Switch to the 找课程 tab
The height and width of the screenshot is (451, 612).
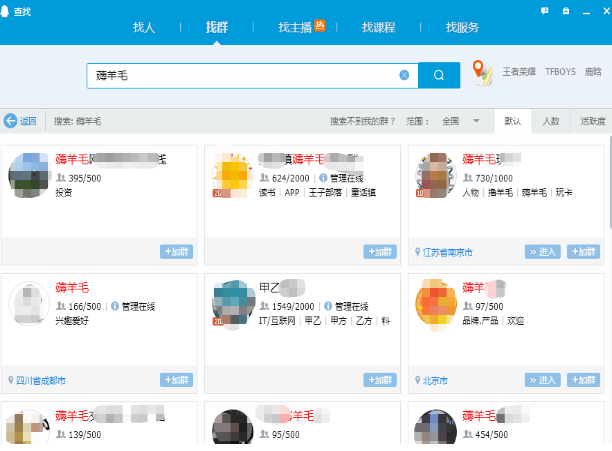click(378, 27)
